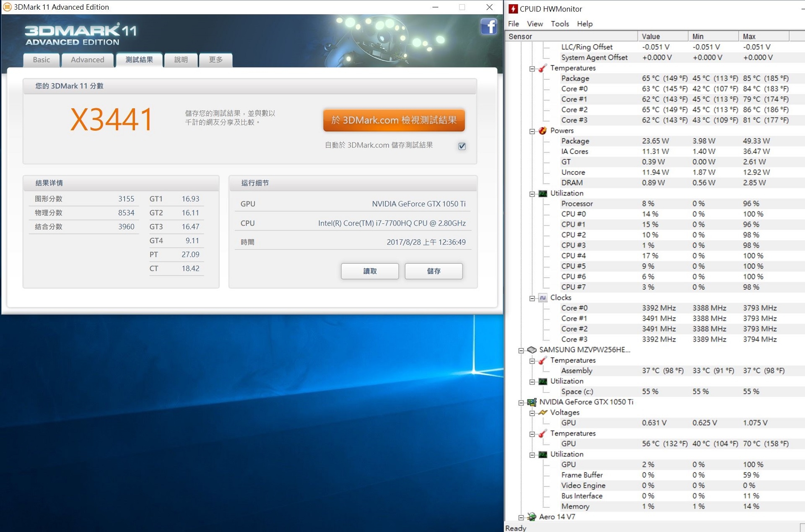805x532 pixels.
Task: Collapse the SAMSUNG MZVPW256HE node
Action: 521,350
